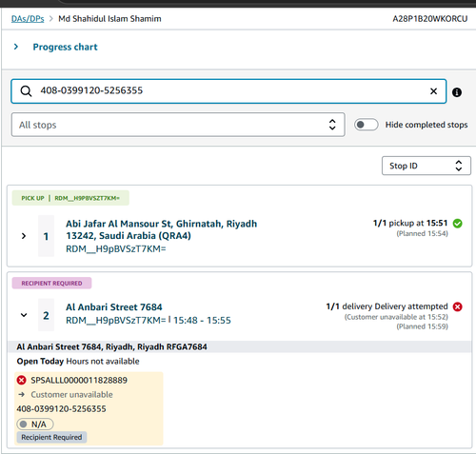This screenshot has height=454, width=476.
Task: Expand stop 1 details chevron
Action: click(x=24, y=236)
